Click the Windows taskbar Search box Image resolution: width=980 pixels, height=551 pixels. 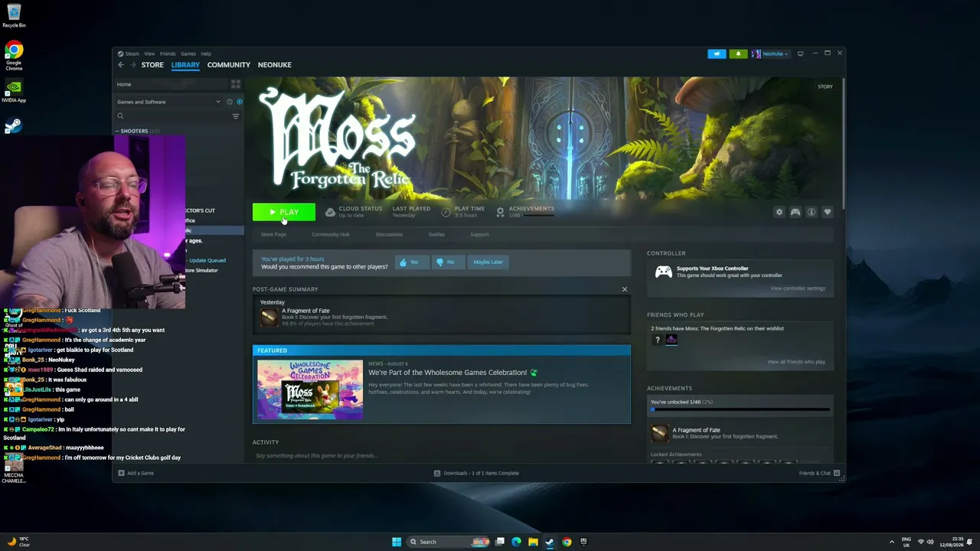coord(449,542)
